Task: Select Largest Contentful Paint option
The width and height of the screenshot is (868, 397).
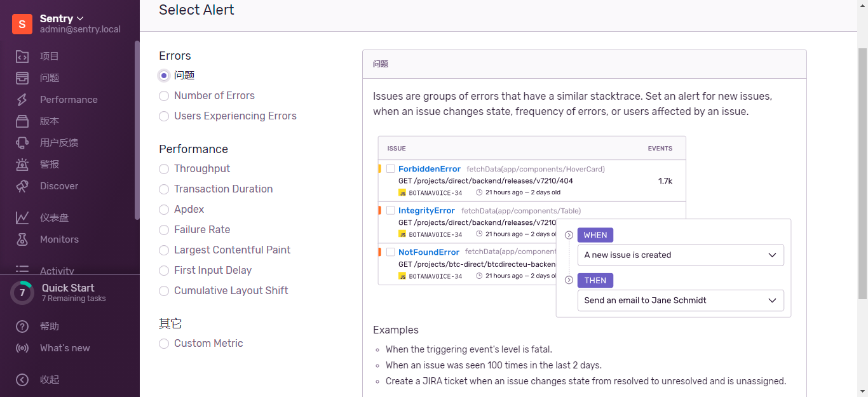Action: pos(164,250)
